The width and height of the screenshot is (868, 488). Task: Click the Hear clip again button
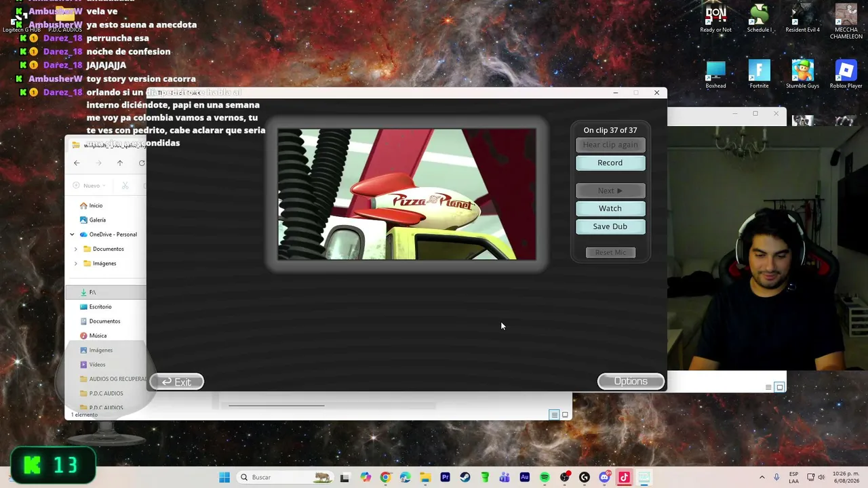coord(610,144)
